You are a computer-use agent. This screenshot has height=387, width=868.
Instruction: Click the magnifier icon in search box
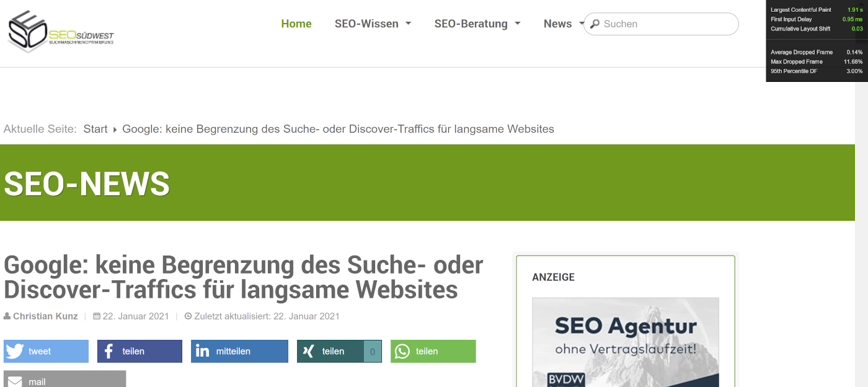click(595, 24)
